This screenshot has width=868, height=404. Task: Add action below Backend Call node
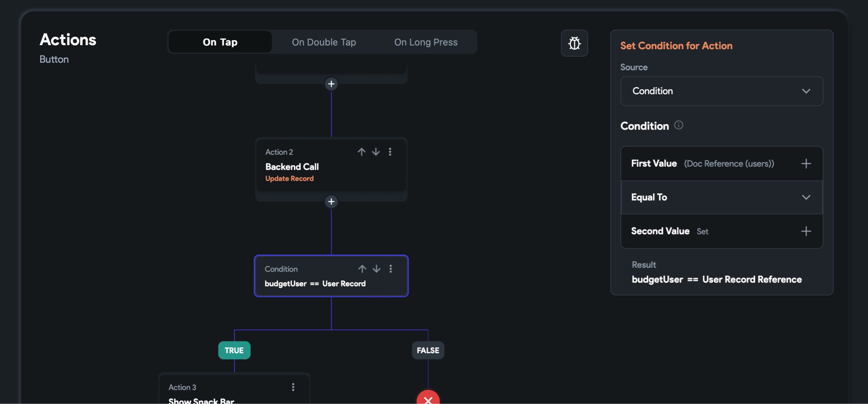[331, 202]
